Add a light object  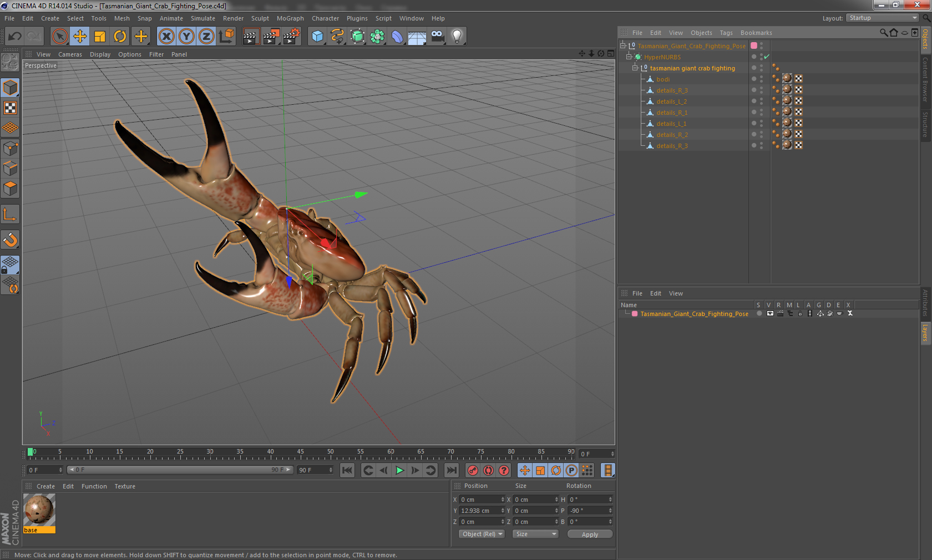(x=457, y=37)
